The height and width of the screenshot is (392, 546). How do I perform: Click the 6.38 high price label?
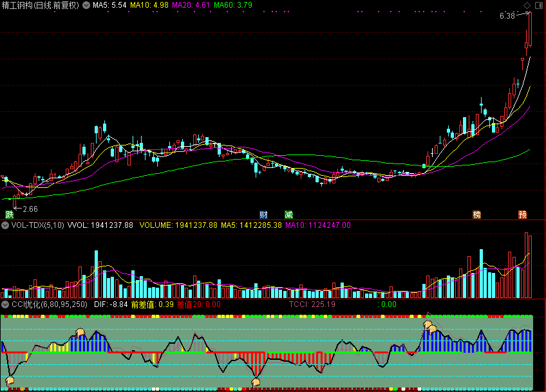tap(507, 16)
